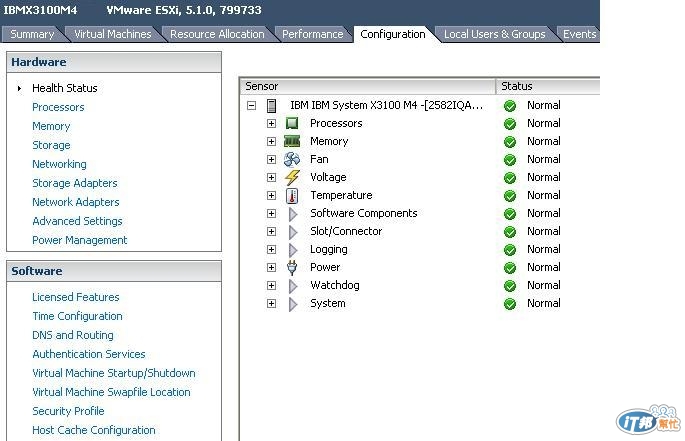Click the IBM System X3100 server icon
Image resolution: width=685 pixels, height=441 pixels.
[x=271, y=105]
